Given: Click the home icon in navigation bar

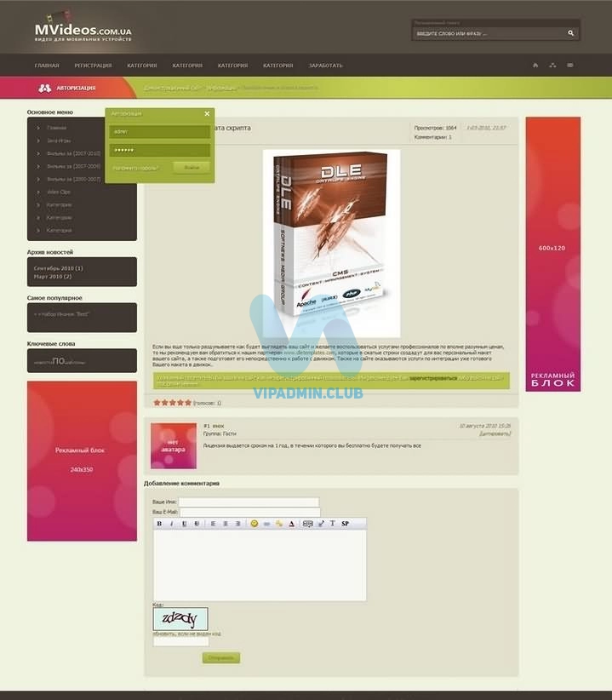Looking at the screenshot, I should click(535, 66).
